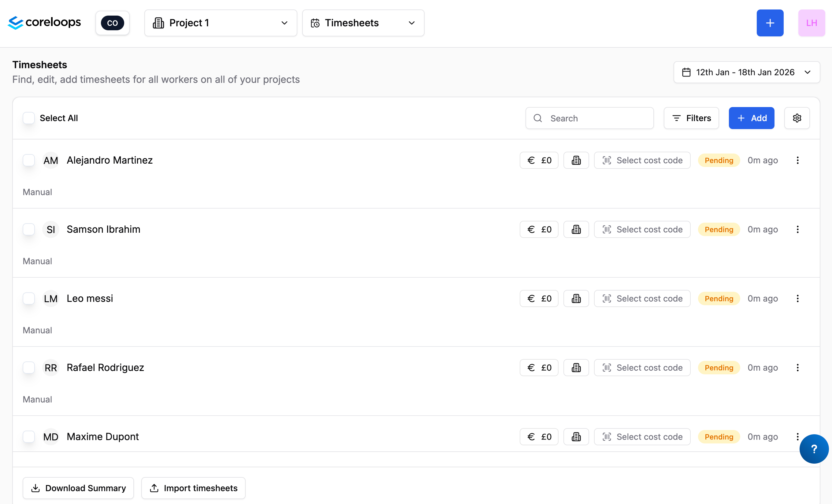The image size is (832, 504).
Task: Open more options for Maxime Dupont
Action: tap(797, 437)
